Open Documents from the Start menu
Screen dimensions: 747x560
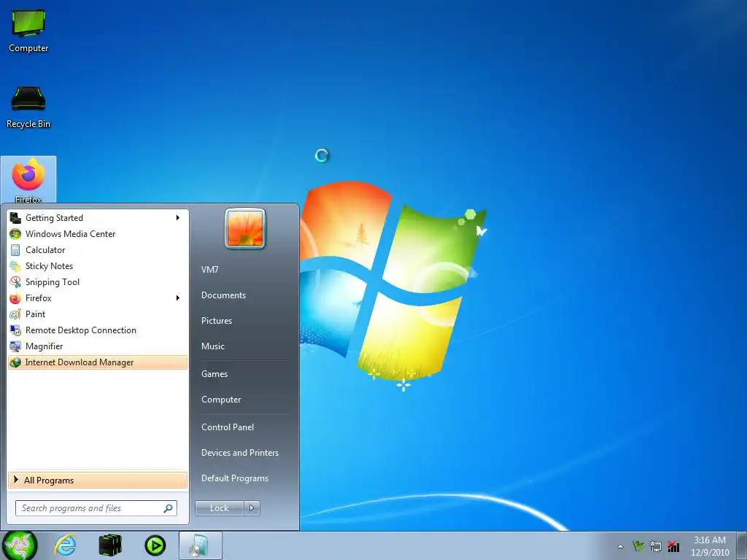(223, 295)
